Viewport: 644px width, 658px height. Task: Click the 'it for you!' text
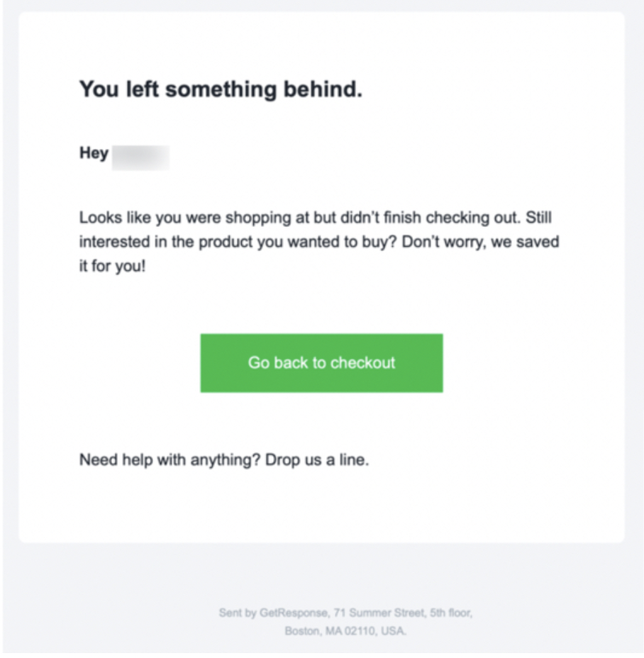(113, 266)
